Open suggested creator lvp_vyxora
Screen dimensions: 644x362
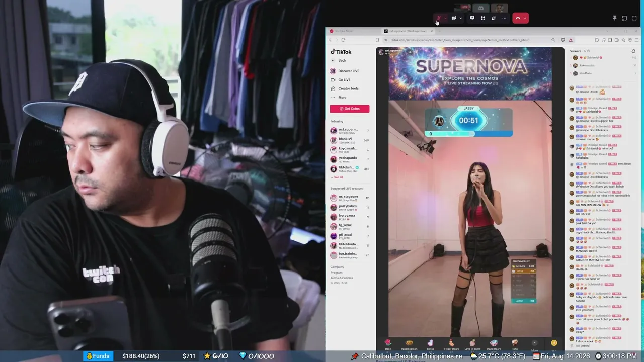point(350,217)
